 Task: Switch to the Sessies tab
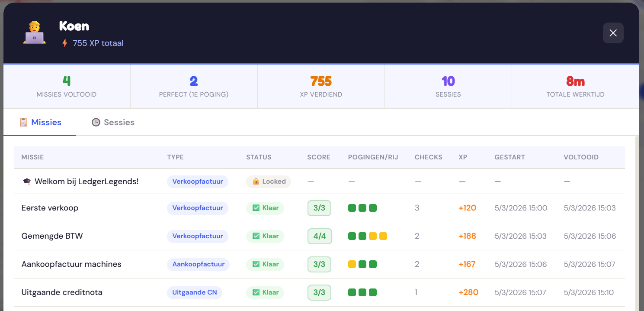click(113, 123)
